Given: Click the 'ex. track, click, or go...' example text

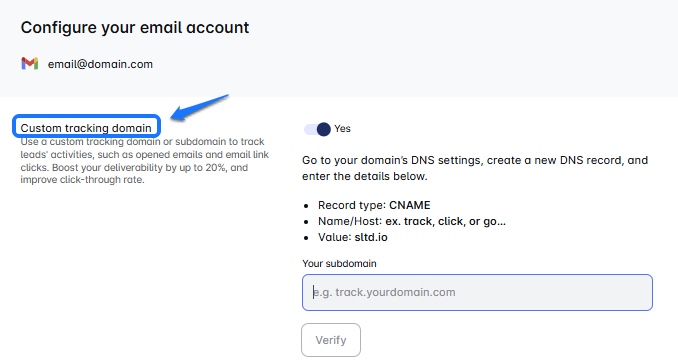Looking at the screenshot, I should [x=445, y=221].
